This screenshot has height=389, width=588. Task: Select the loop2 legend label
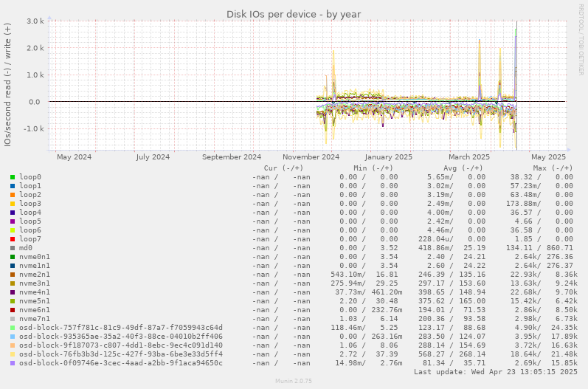pyautogui.click(x=30, y=195)
